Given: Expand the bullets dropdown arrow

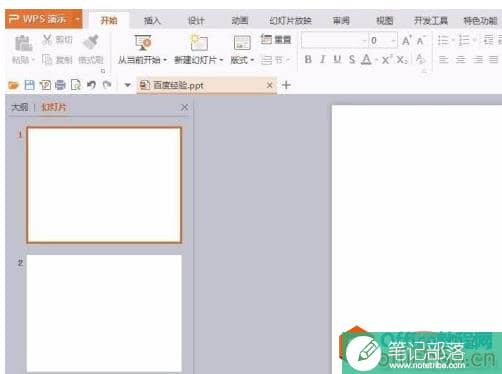Looking at the screenshot, I should pyautogui.click(x=453, y=41).
